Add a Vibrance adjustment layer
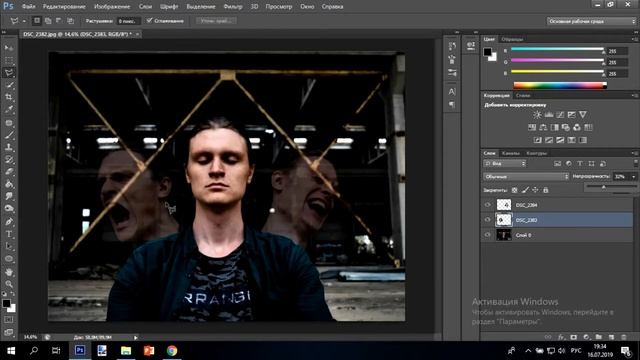Image resolution: width=640 pixels, height=360 pixels. [x=582, y=115]
